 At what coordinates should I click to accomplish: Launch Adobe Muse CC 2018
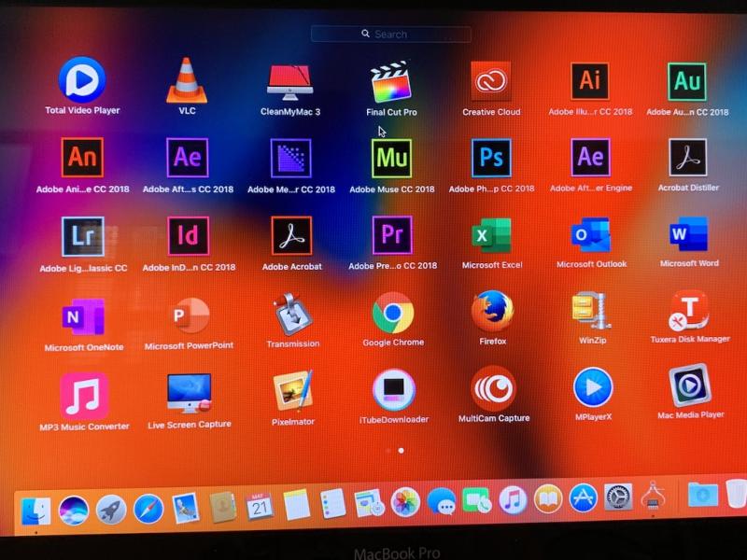391,158
